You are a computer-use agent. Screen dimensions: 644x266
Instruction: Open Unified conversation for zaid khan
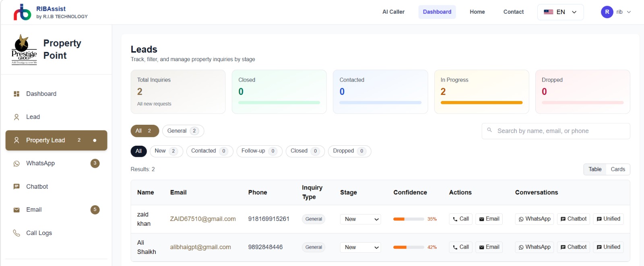(609, 219)
